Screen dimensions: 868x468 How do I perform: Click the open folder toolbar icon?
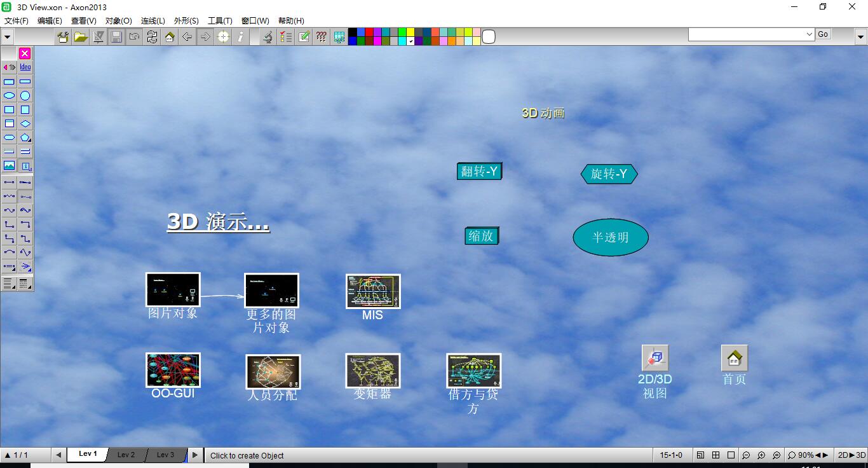(81, 37)
